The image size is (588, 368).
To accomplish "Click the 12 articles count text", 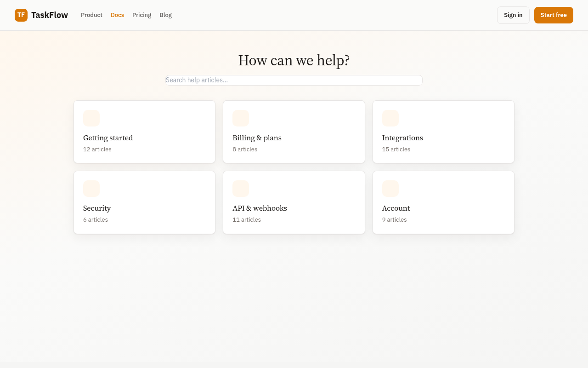I will pyautogui.click(x=97, y=149).
